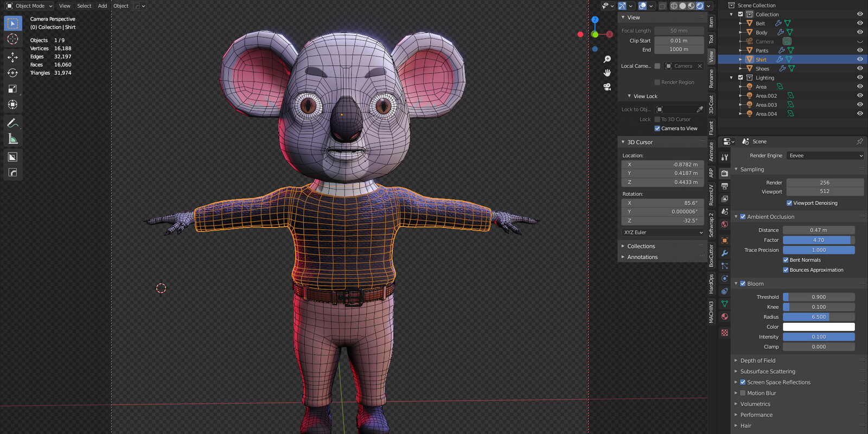Open the XYZ Euler rotation mode dropdown
This screenshot has width=868, height=434.
pyautogui.click(x=662, y=232)
